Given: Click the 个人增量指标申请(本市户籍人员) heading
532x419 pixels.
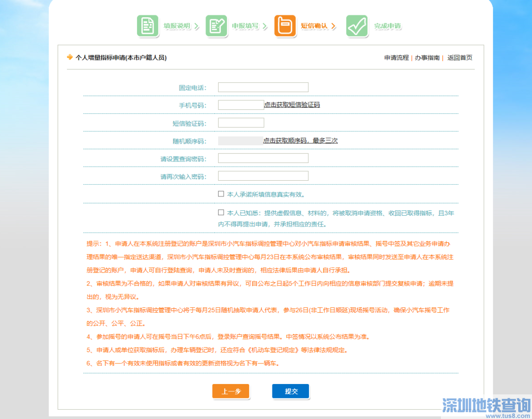Looking at the screenshot, I should (121, 58).
